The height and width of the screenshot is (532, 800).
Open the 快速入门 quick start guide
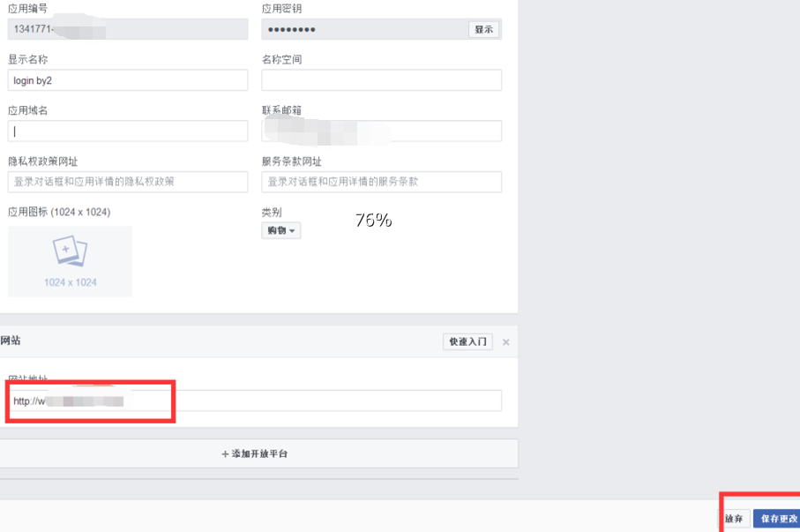[x=467, y=342]
